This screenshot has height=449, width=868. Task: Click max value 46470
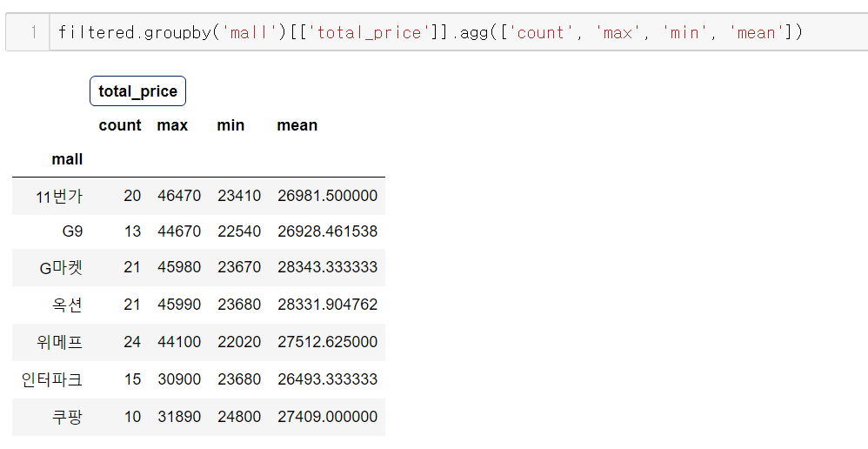179,196
